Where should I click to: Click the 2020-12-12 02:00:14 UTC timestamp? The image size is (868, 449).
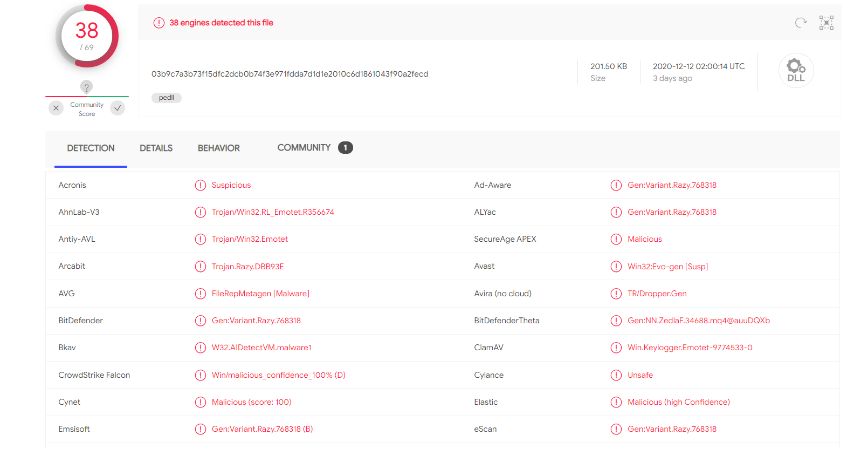coord(699,66)
